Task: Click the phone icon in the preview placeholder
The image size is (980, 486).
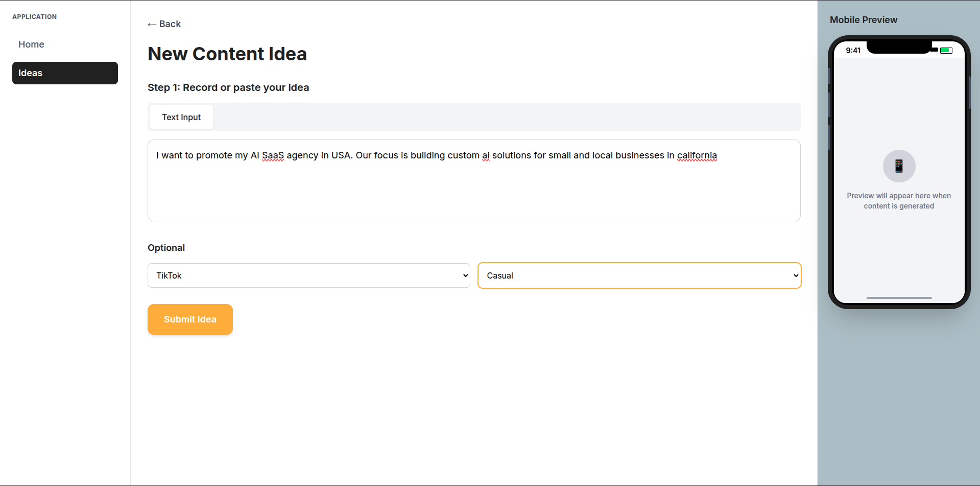Action: tap(899, 166)
